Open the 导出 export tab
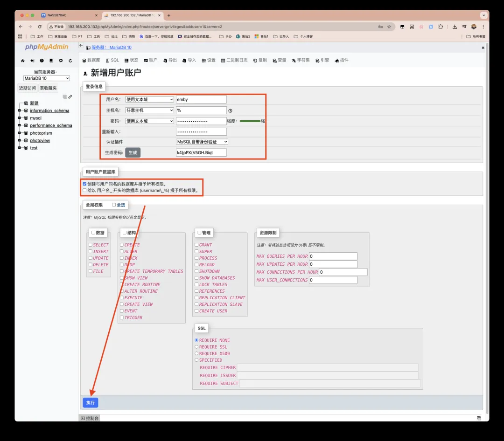This screenshot has width=504, height=441. pyautogui.click(x=170, y=60)
